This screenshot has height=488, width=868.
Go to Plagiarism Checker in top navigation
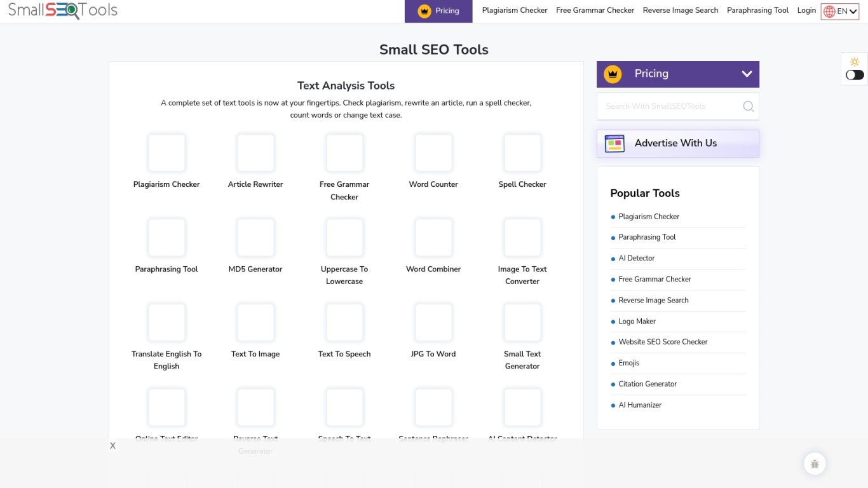pos(515,10)
